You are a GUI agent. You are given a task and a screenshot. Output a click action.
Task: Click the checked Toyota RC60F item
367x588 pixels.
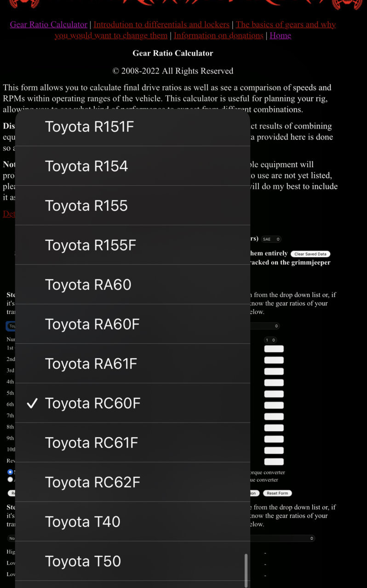coord(132,403)
